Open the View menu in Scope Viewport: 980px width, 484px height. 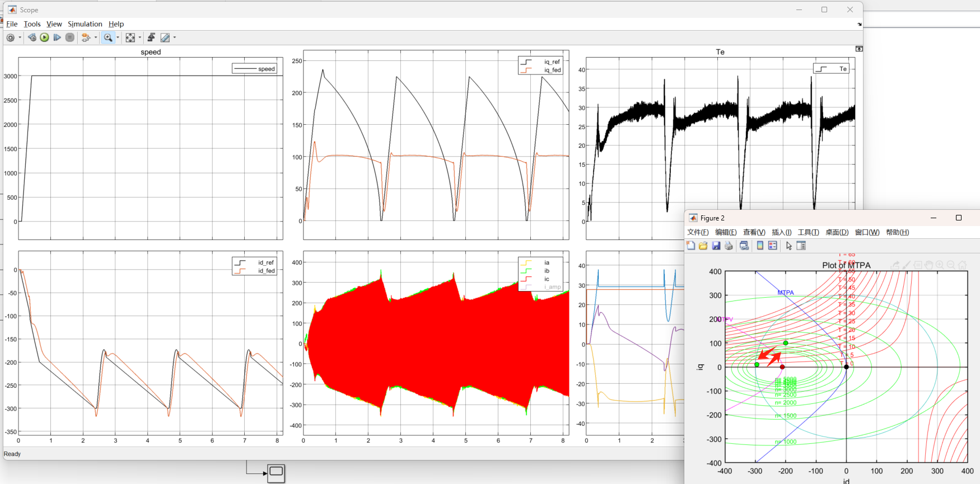[54, 24]
